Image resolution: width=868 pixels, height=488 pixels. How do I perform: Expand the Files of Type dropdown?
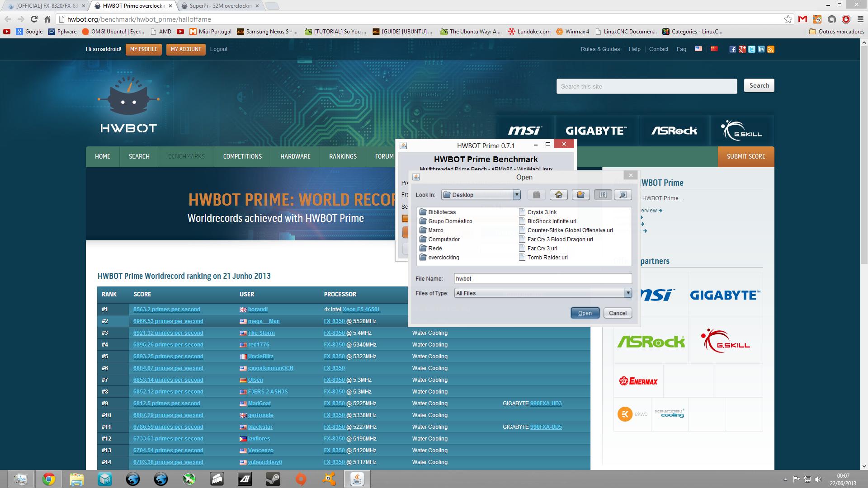627,293
